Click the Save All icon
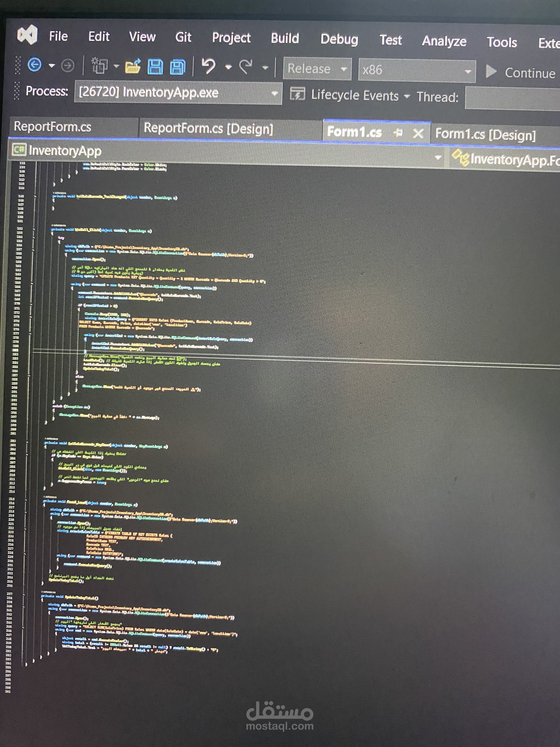Screen dimensions: 560x747 178,67
